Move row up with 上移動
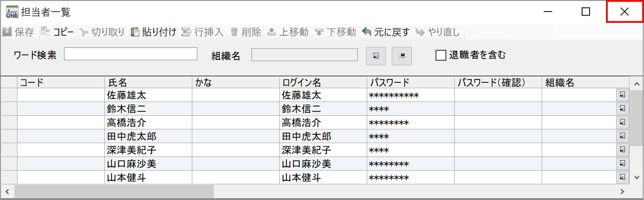The height and width of the screenshot is (200, 644). (272, 32)
